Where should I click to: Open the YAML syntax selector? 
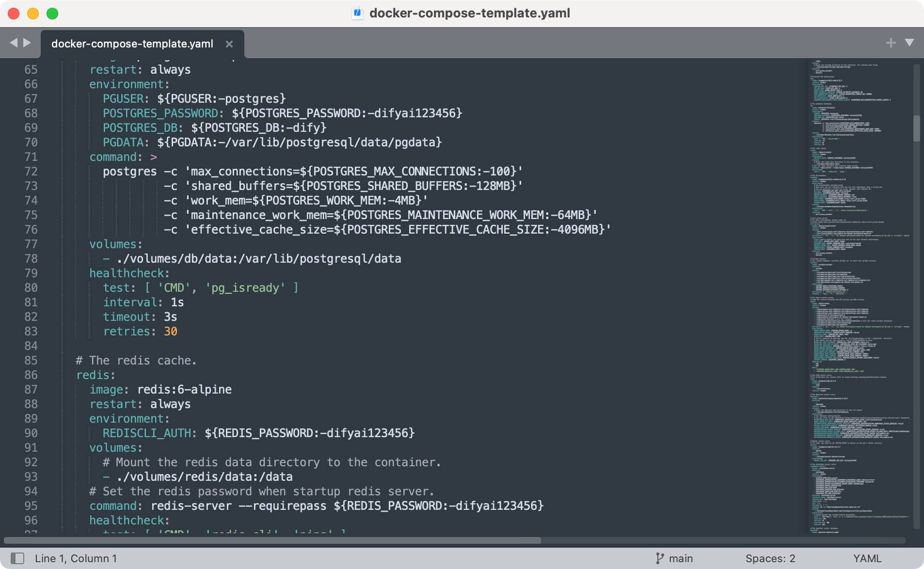coord(867,558)
